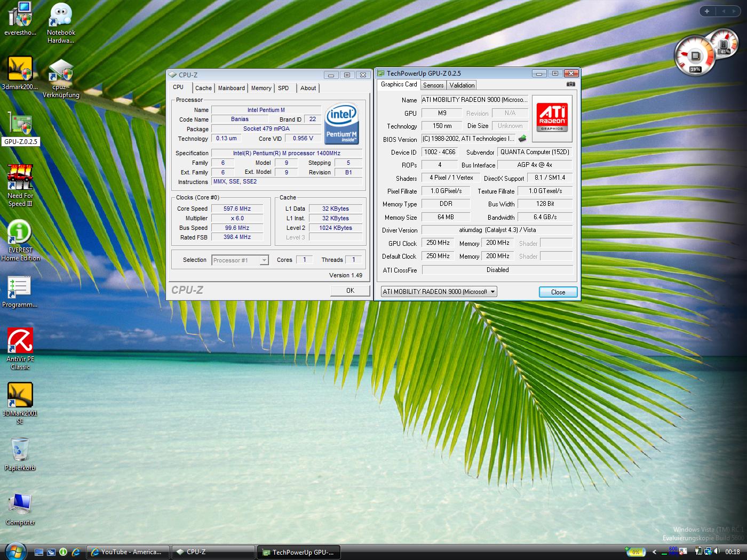Click the GPU-Z screenshot camera icon

click(570, 84)
